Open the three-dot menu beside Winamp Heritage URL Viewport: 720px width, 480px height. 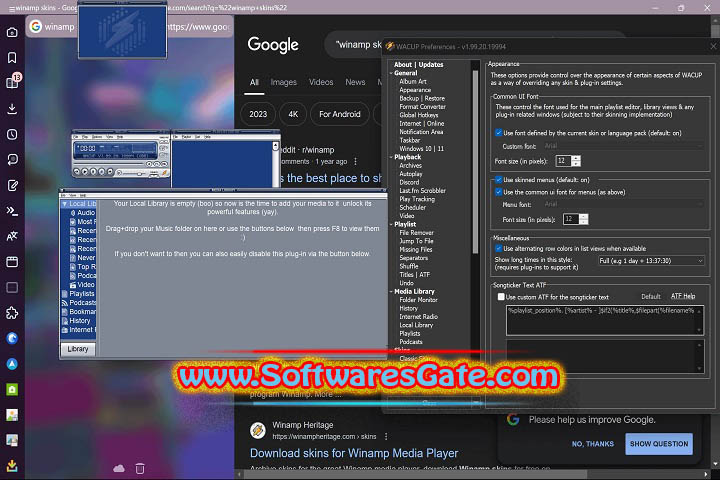pos(386,436)
